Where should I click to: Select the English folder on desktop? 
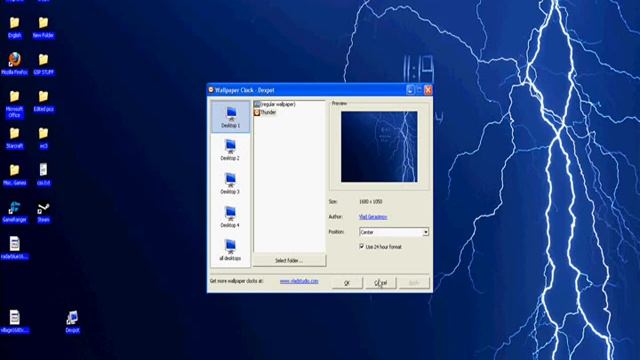pyautogui.click(x=15, y=28)
